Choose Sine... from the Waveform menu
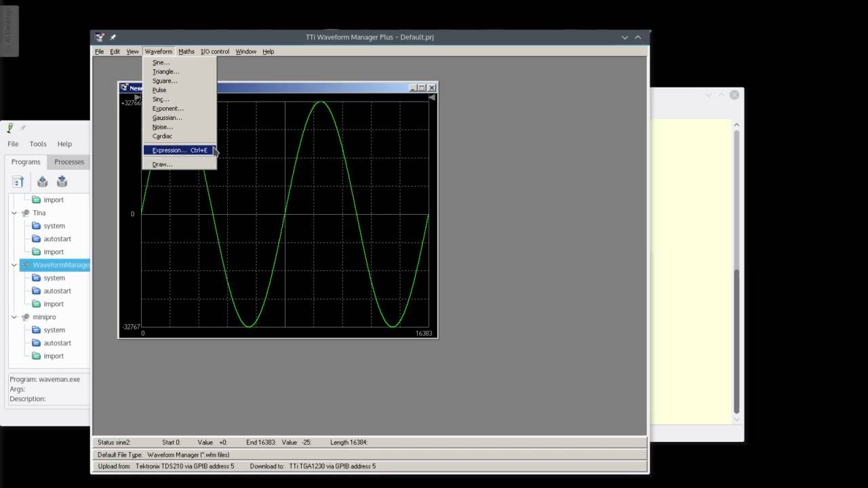This screenshot has width=868, height=488. [180, 62]
